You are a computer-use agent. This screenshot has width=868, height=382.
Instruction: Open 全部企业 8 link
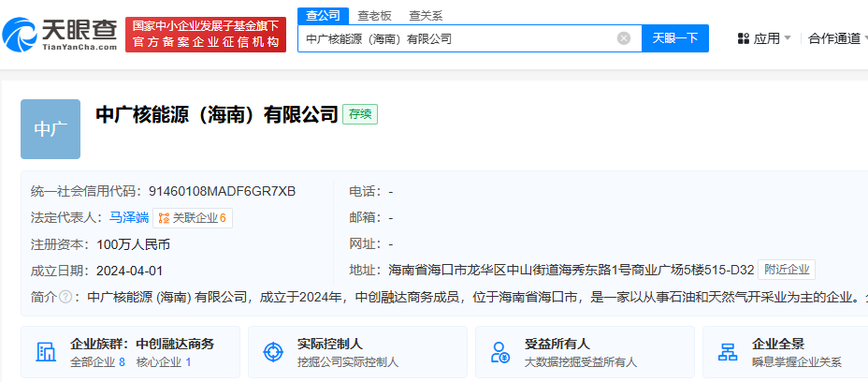(x=98, y=362)
